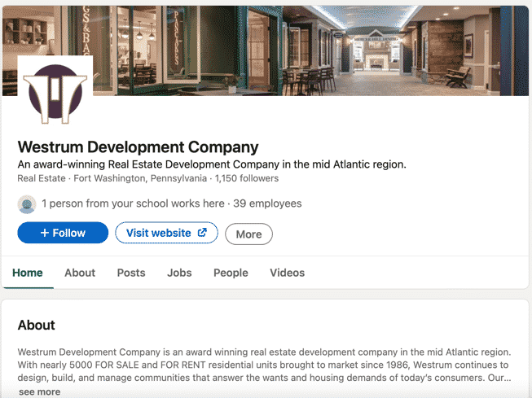Click the 1,150 followers text
This screenshot has width=532, height=398.
(x=247, y=178)
